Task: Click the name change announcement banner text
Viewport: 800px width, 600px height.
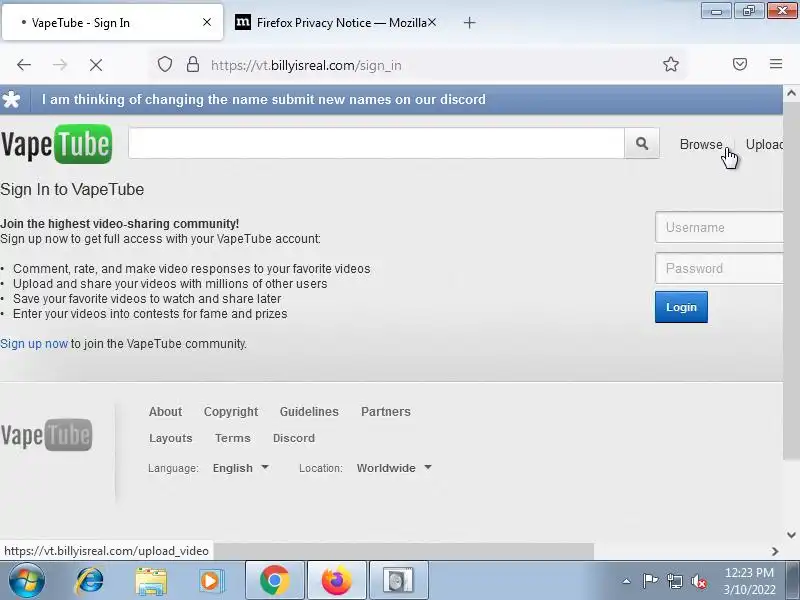Action: 264,99
